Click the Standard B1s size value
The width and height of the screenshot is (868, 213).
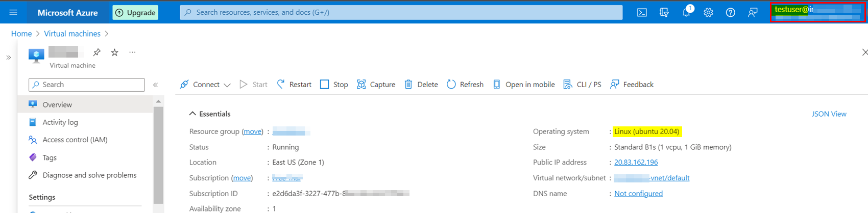pos(673,147)
